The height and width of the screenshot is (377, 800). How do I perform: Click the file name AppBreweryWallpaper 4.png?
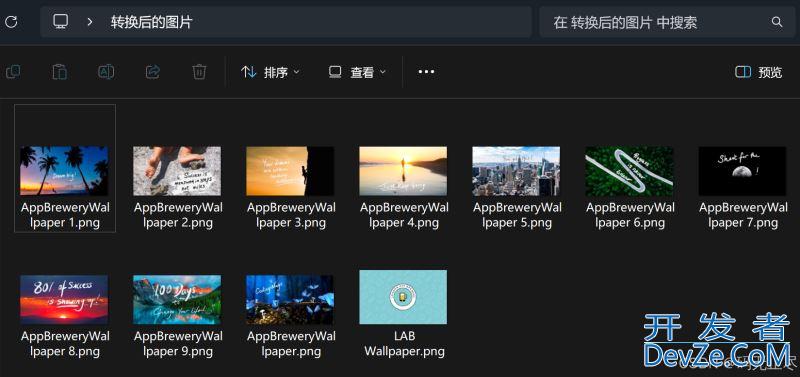tap(404, 215)
